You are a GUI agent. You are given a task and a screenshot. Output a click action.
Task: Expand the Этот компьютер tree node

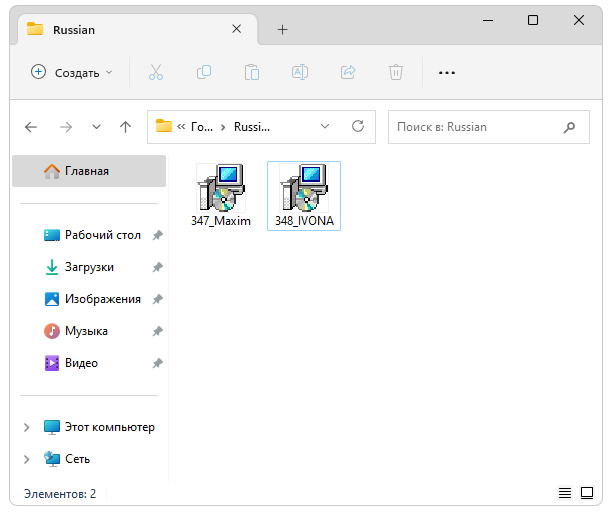click(26, 427)
